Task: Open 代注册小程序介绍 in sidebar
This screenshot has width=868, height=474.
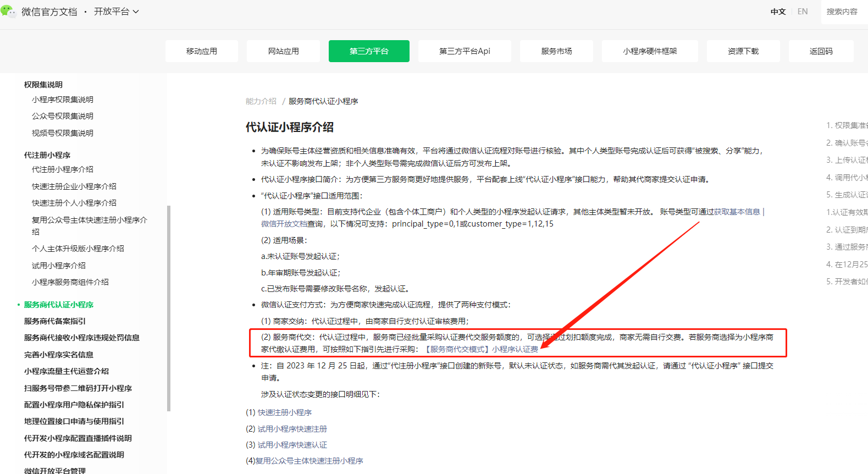Action: point(63,169)
